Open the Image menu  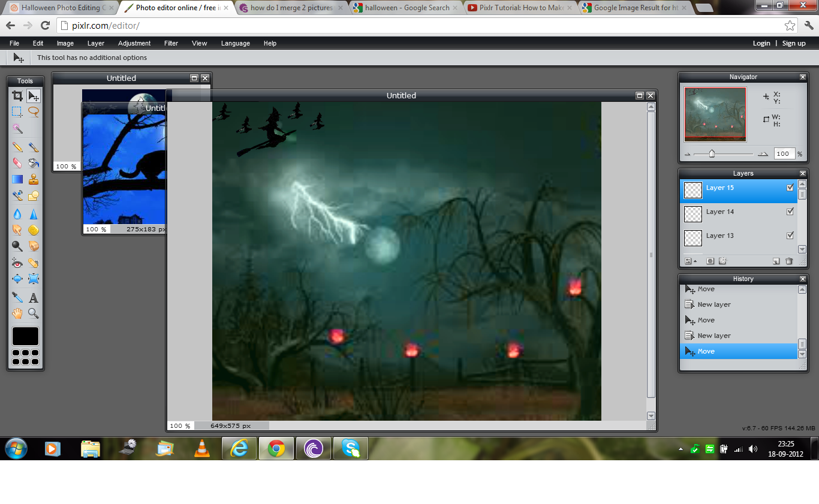point(65,43)
